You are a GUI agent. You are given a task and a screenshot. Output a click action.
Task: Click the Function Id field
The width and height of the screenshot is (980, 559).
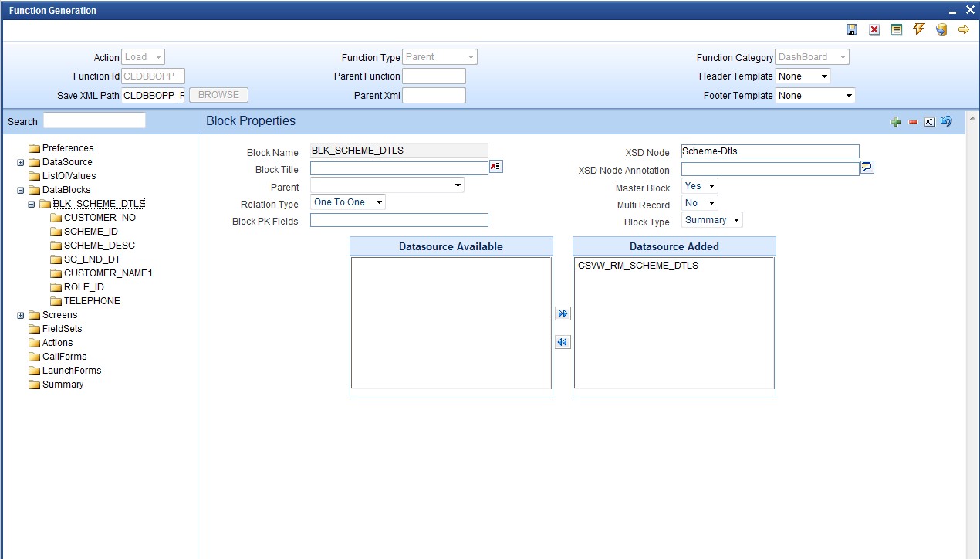click(x=154, y=76)
